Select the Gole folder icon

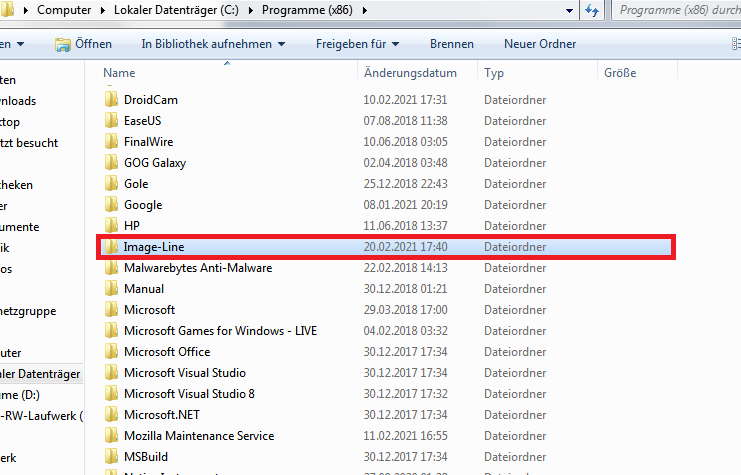(111, 183)
